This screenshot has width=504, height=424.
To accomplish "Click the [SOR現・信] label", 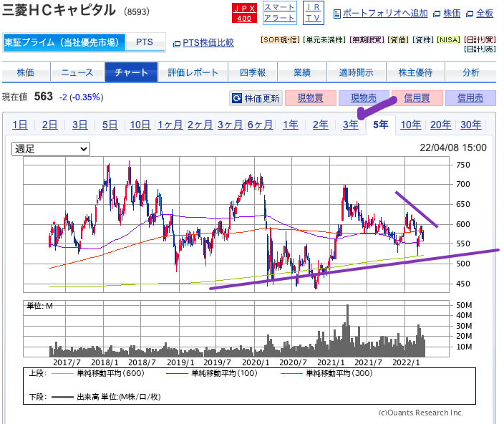I will point(281,40).
